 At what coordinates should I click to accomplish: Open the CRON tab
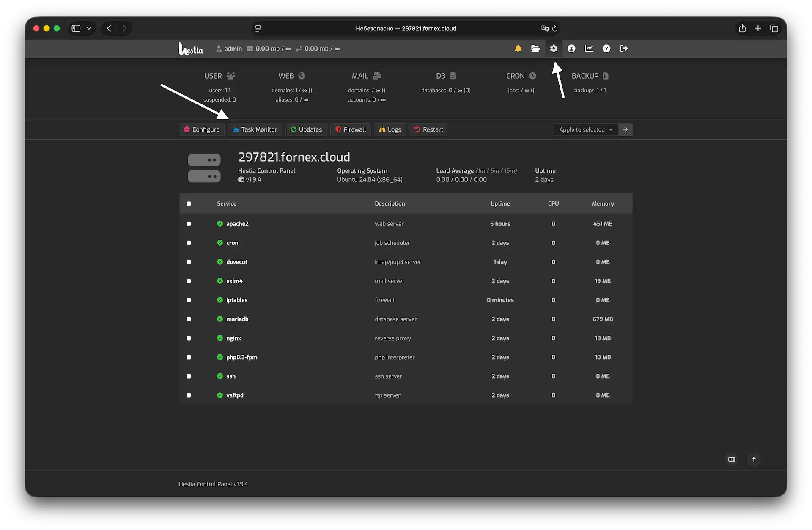coord(521,76)
